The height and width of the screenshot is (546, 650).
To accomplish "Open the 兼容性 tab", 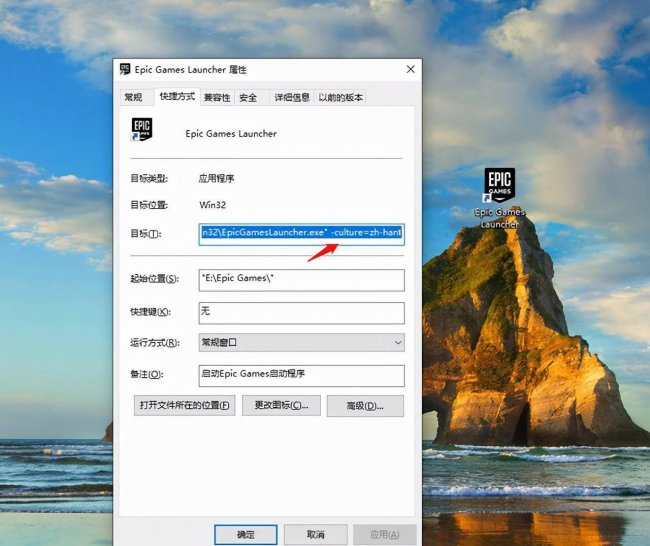I will (217, 97).
